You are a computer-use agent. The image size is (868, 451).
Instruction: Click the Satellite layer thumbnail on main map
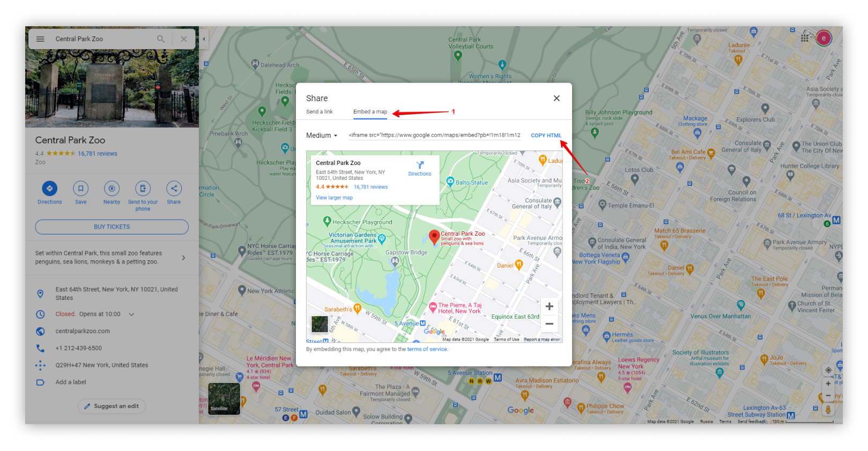[224, 399]
